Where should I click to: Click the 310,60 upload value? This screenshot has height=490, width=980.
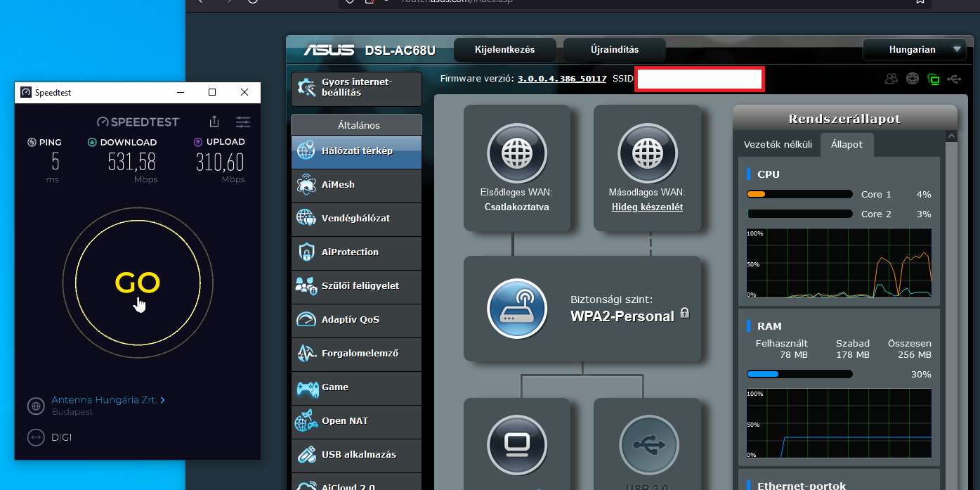pos(220,162)
